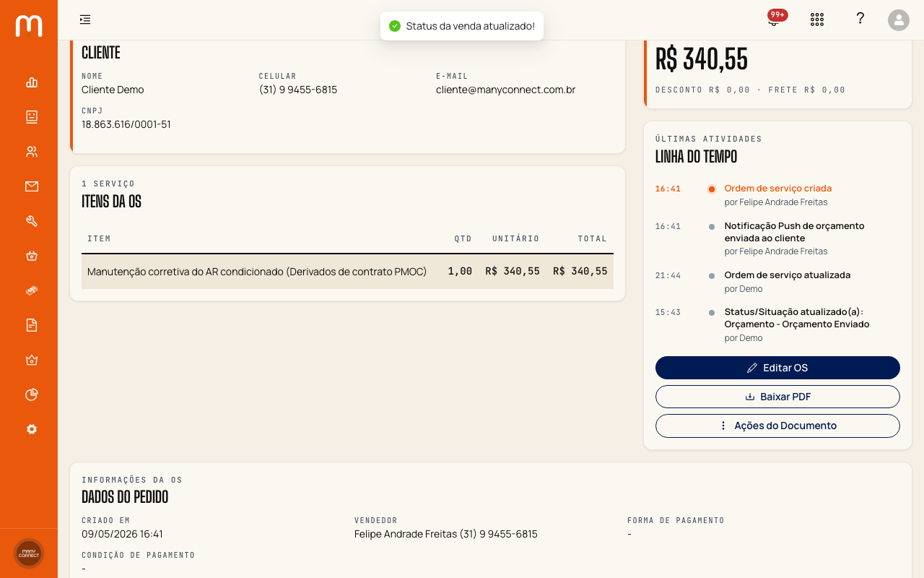Open the face/contact card sidebar icon
Image resolution: width=924 pixels, height=578 pixels.
[32, 117]
